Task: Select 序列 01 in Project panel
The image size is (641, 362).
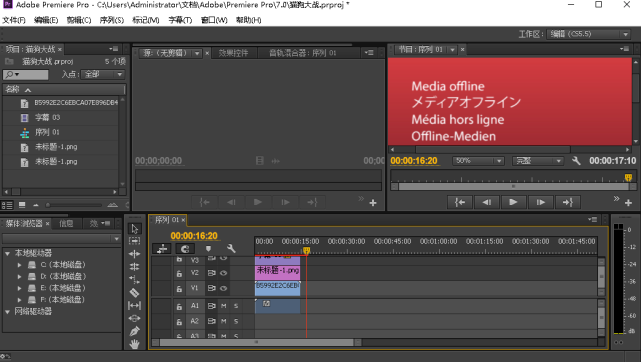Action: (x=47, y=132)
